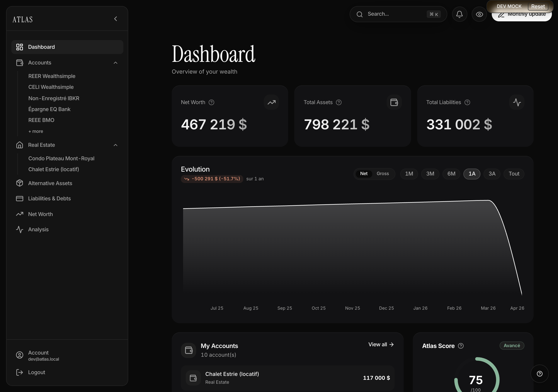This screenshot has height=392, width=558.
Task: Open REEE BMO account
Action: (41, 120)
